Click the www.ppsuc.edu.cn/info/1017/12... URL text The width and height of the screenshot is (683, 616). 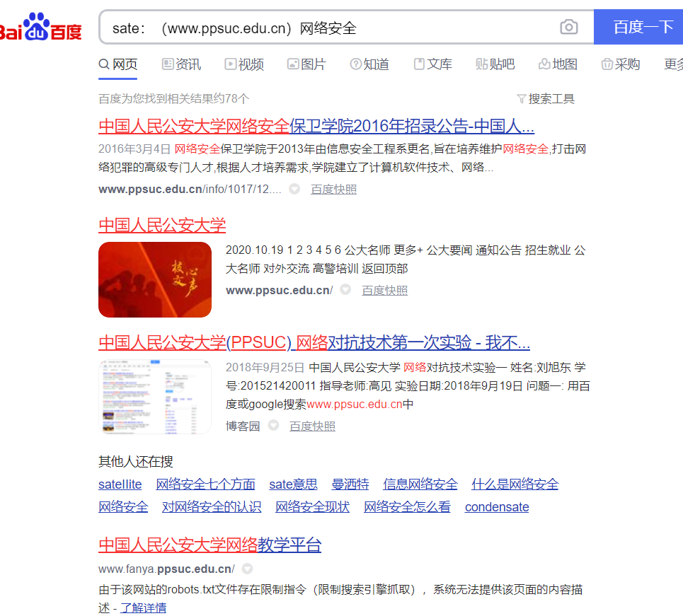190,190
